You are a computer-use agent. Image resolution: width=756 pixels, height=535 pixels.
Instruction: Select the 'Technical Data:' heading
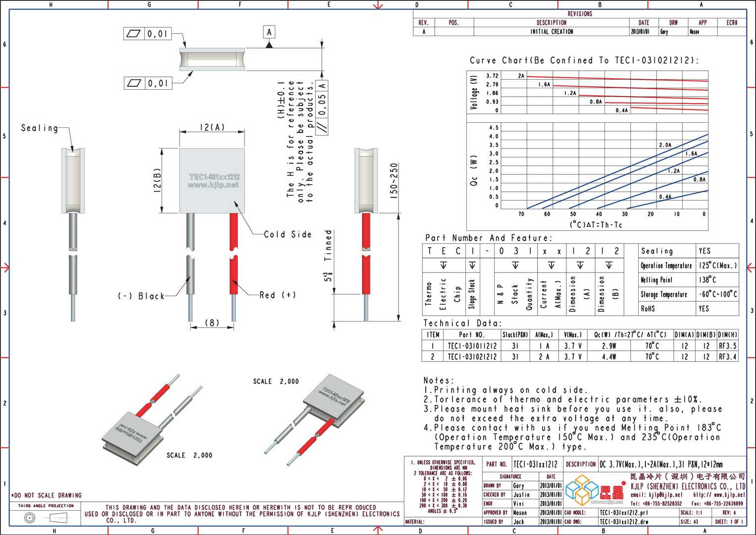click(x=462, y=323)
